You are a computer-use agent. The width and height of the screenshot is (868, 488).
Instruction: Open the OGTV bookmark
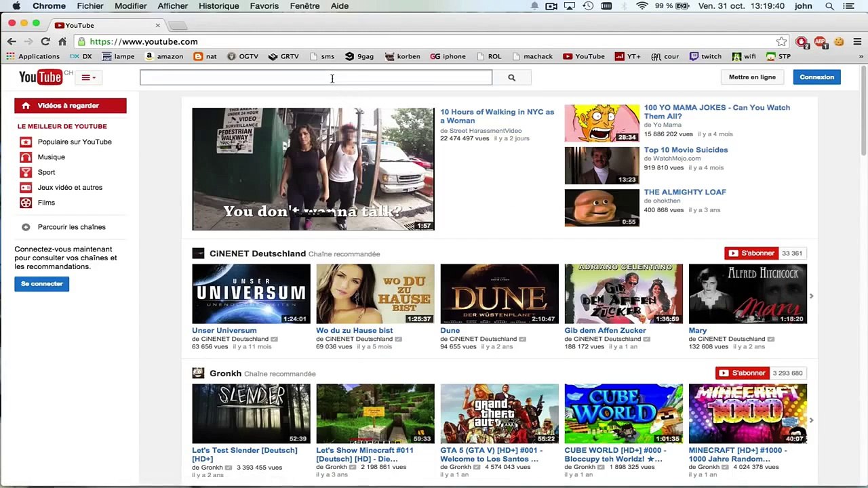click(242, 56)
